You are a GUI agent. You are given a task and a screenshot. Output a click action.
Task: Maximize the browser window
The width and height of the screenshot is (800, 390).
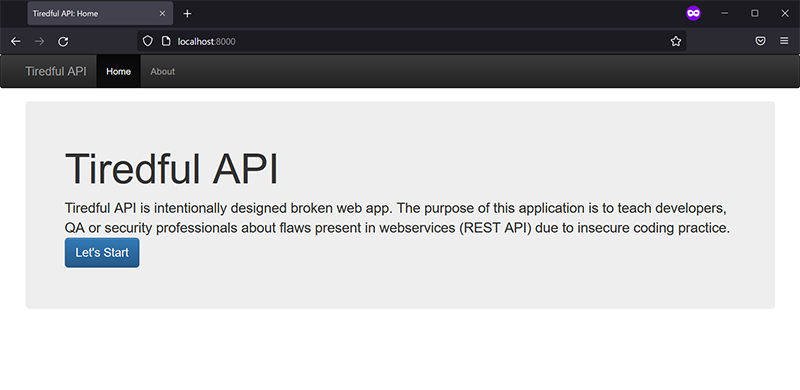pyautogui.click(x=755, y=14)
